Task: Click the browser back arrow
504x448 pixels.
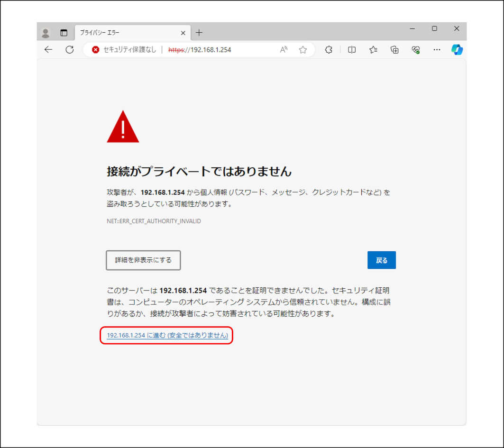Action: click(48, 49)
